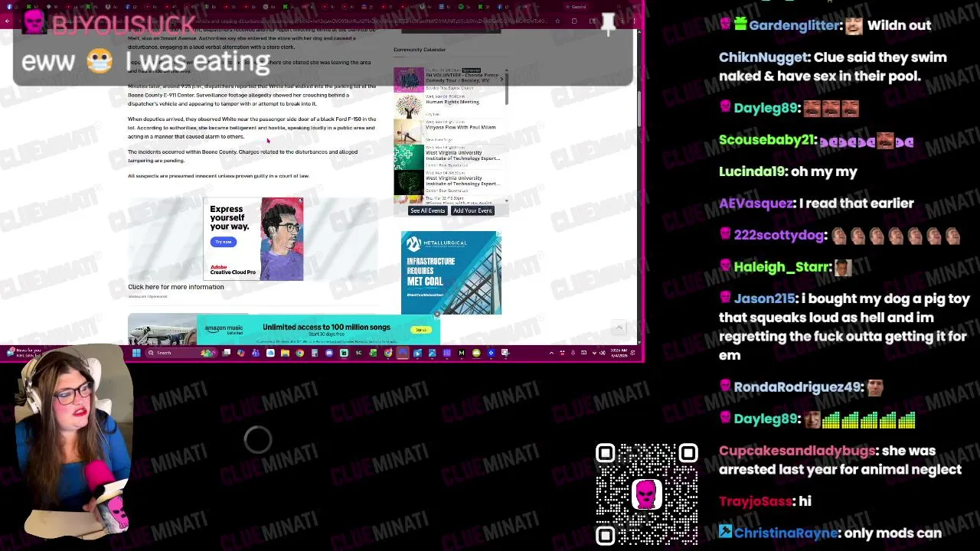Click the green gift badge beside Gardenglitter
This screenshot has width=980, height=551.
coord(740,24)
